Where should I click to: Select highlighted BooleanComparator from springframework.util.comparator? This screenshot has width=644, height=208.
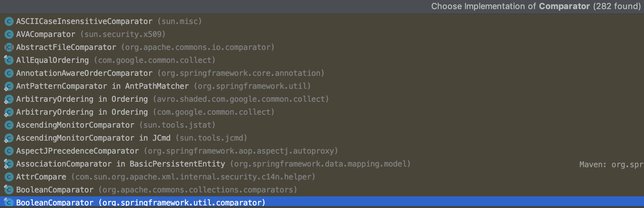pos(322,202)
